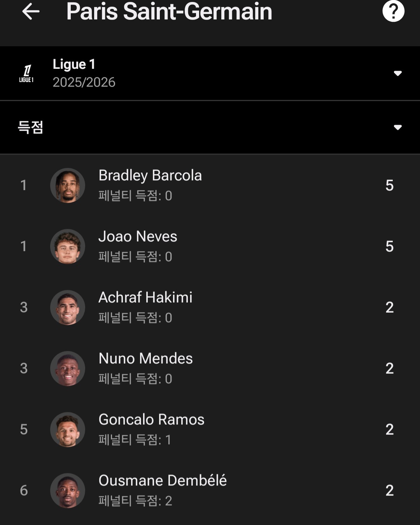Tap Bradley Barcola's player photo
This screenshot has width=420, height=525.
[68, 185]
